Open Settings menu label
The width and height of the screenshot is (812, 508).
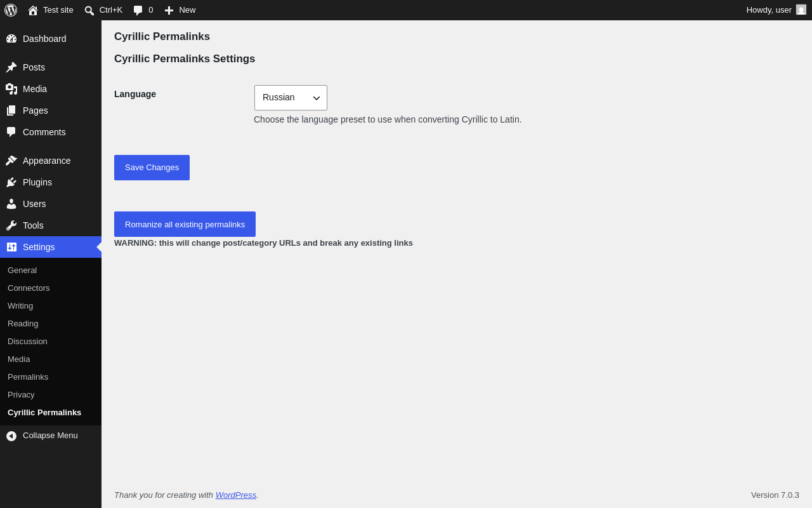tap(39, 247)
